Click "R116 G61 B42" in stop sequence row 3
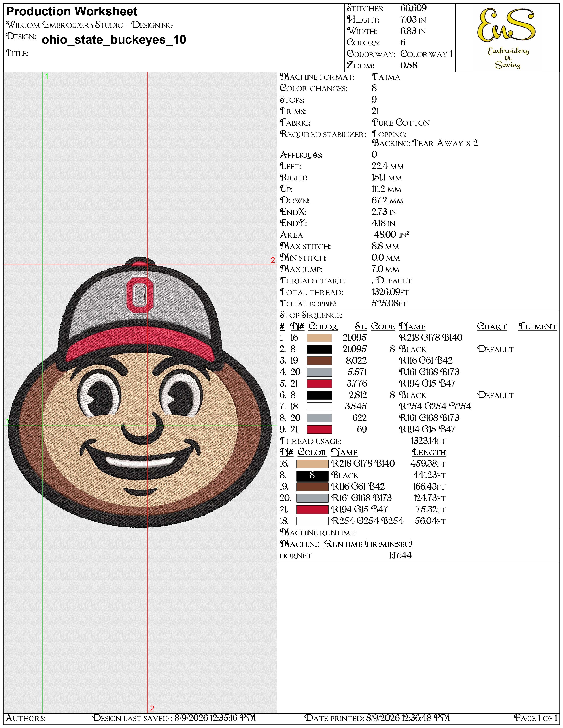Screen dimensions: 563x728 (x=426, y=361)
